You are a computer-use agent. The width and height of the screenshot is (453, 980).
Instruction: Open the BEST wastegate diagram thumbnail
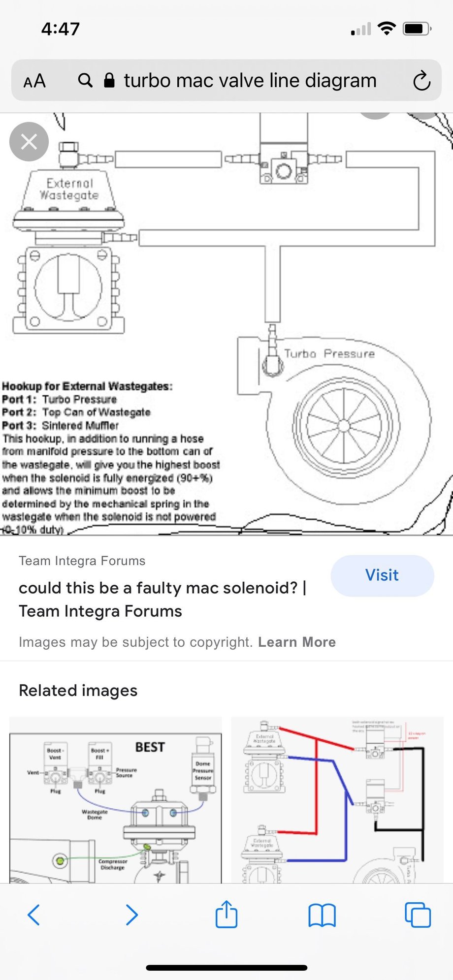pyautogui.click(x=116, y=800)
